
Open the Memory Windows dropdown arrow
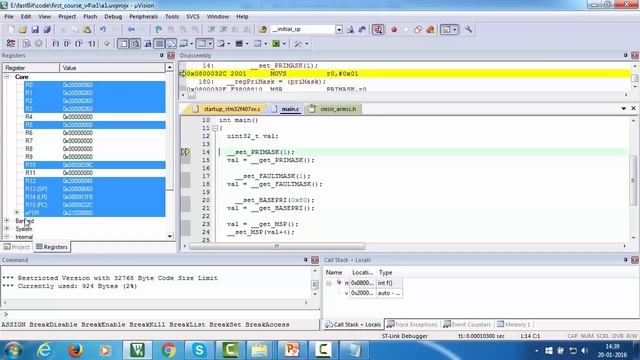click(x=210, y=43)
